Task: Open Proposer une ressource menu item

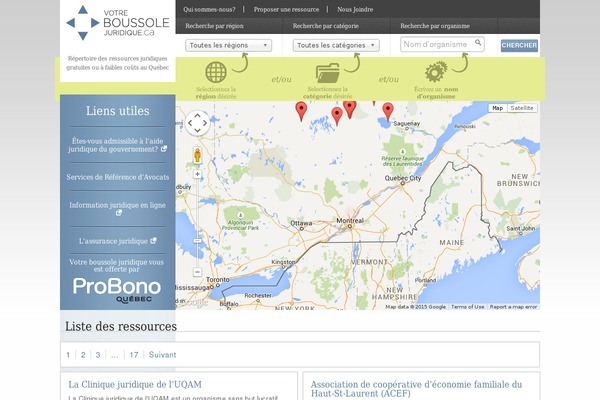Action: [x=286, y=9]
